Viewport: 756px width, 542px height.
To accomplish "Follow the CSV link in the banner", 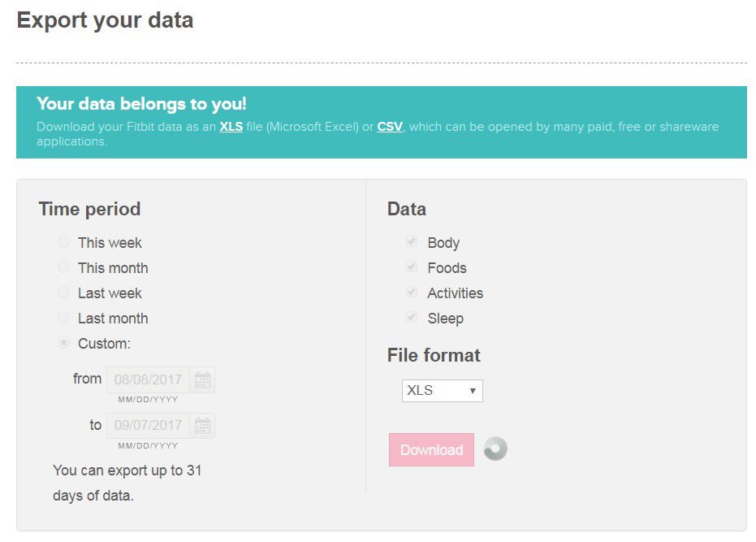I will [x=390, y=127].
